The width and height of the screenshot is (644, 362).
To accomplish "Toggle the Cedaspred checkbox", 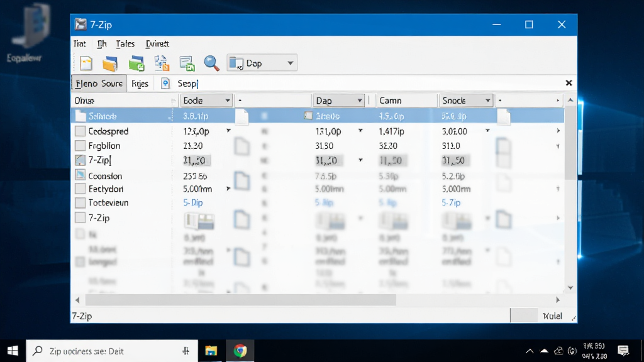I will [x=80, y=131].
